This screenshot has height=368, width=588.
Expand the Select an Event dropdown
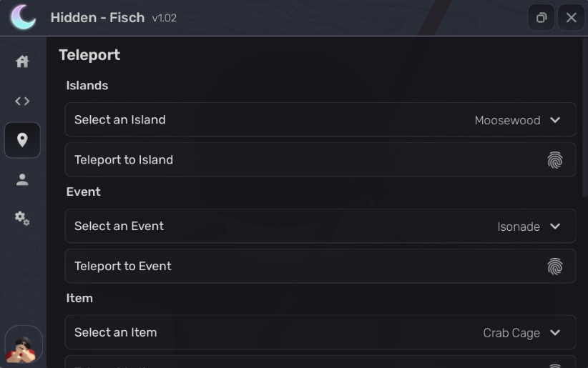click(x=320, y=227)
